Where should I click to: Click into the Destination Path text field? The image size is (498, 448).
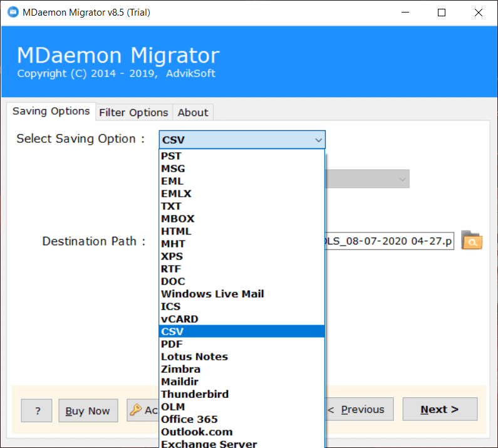[x=389, y=241]
